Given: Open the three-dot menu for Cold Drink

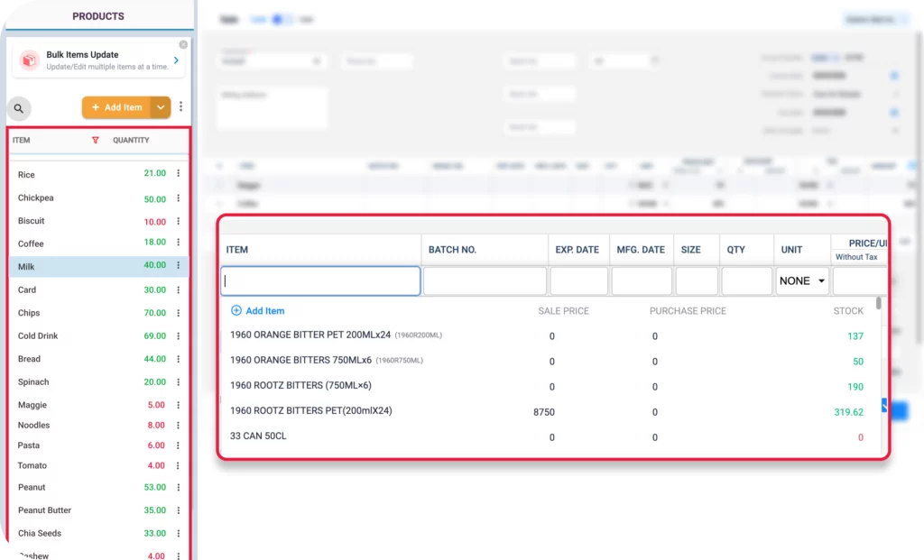Looking at the screenshot, I should pyautogui.click(x=178, y=335).
